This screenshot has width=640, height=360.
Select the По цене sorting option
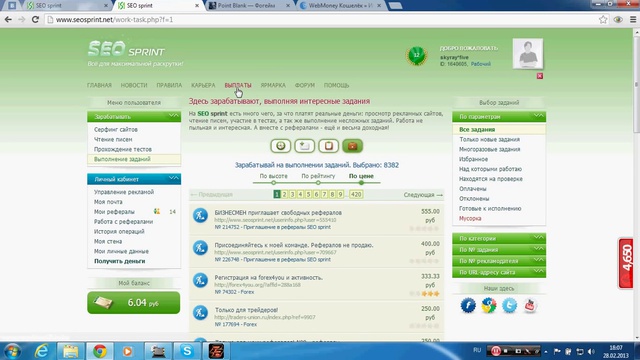coord(361,176)
